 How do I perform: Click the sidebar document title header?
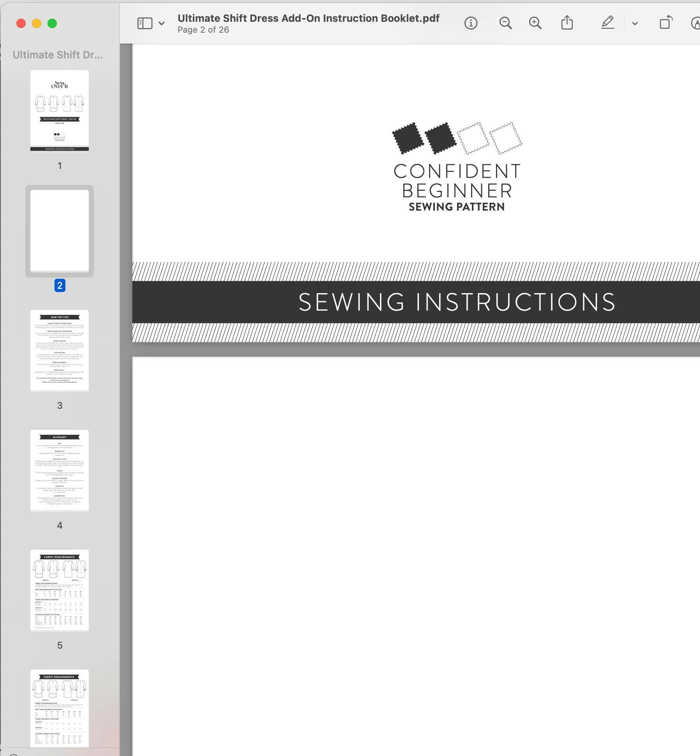[x=58, y=55]
